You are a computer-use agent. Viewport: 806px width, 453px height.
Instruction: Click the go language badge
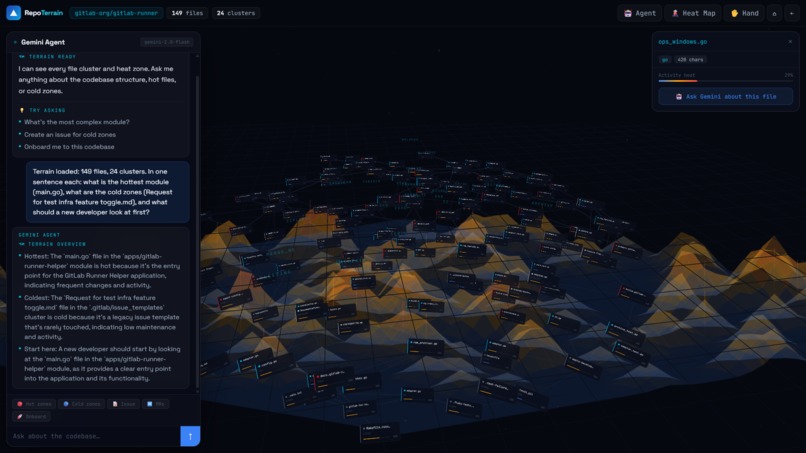point(665,60)
